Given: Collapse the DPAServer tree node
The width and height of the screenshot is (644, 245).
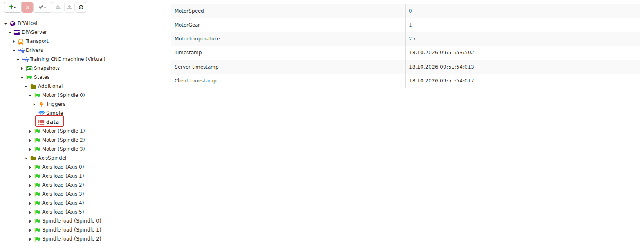Looking at the screenshot, I should point(10,33).
